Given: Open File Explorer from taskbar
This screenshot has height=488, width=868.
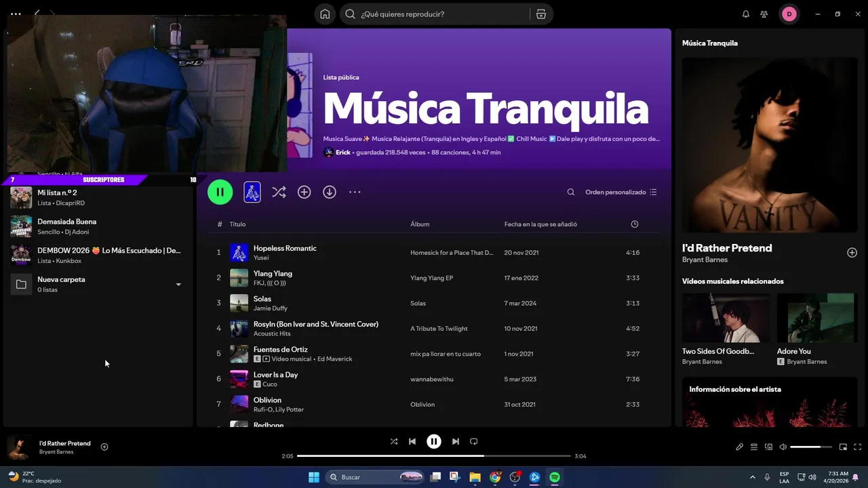Looking at the screenshot, I should (475, 477).
